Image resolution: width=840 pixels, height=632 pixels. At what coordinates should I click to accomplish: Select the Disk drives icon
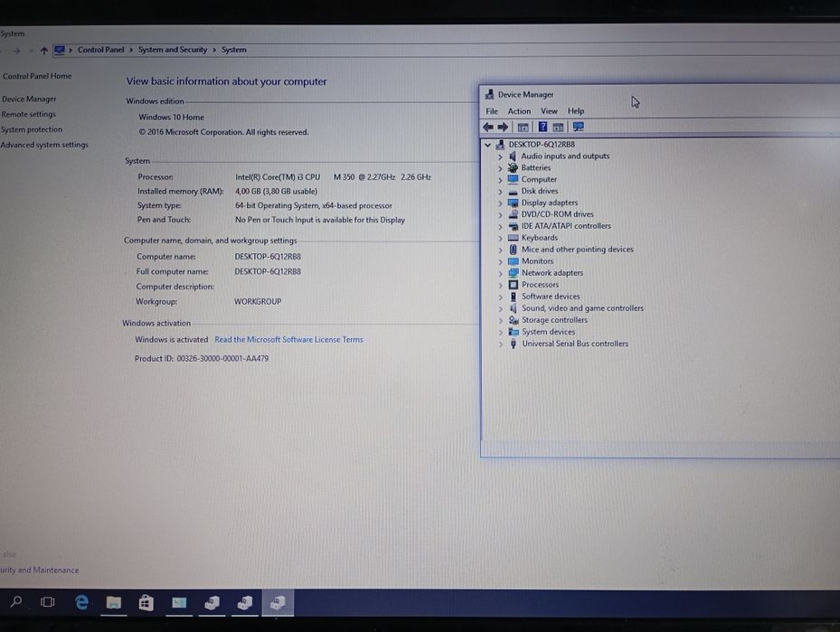(514, 191)
